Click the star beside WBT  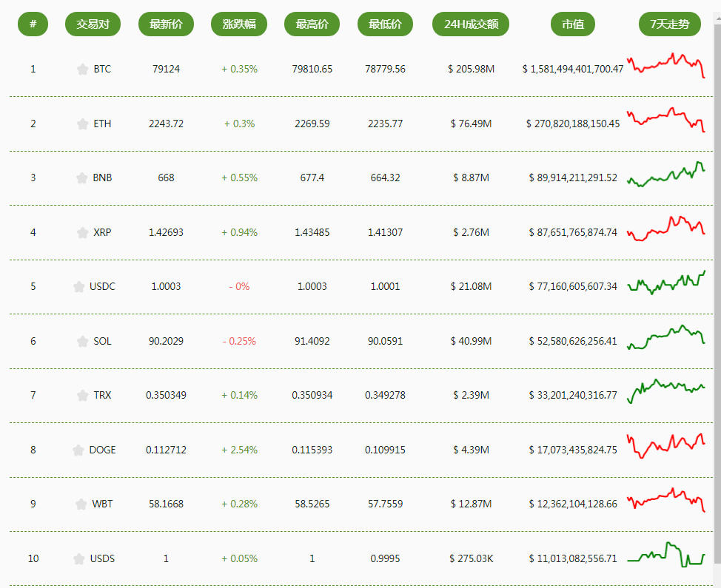pyautogui.click(x=81, y=504)
